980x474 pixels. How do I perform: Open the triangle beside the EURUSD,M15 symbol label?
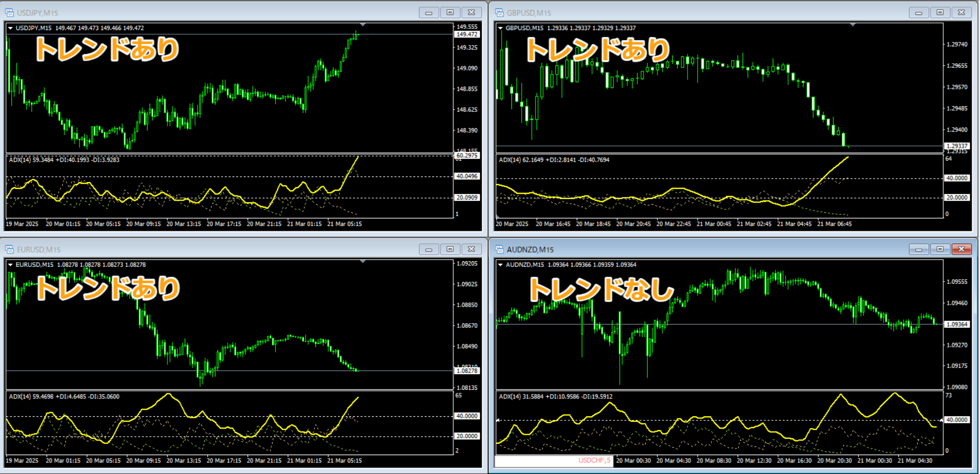point(10,265)
